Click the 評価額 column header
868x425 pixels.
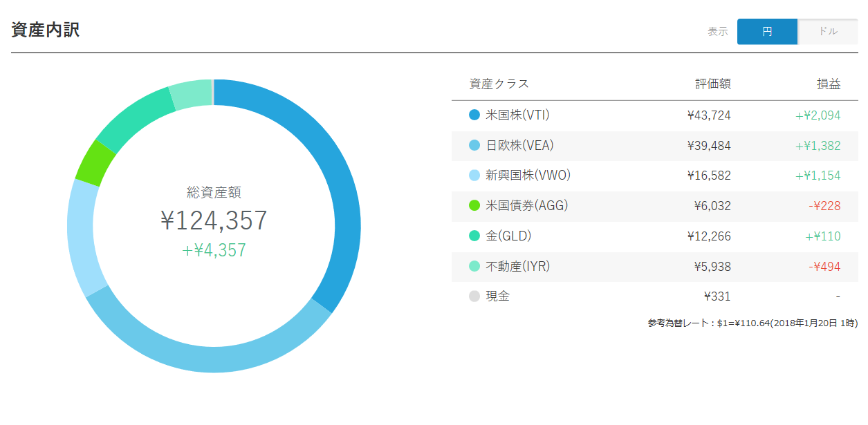pos(713,84)
